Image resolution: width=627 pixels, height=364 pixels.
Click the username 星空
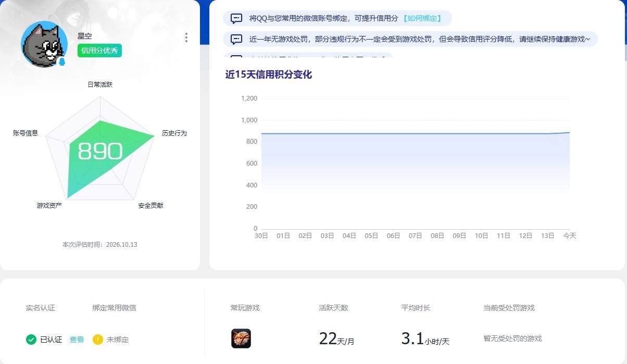84,36
